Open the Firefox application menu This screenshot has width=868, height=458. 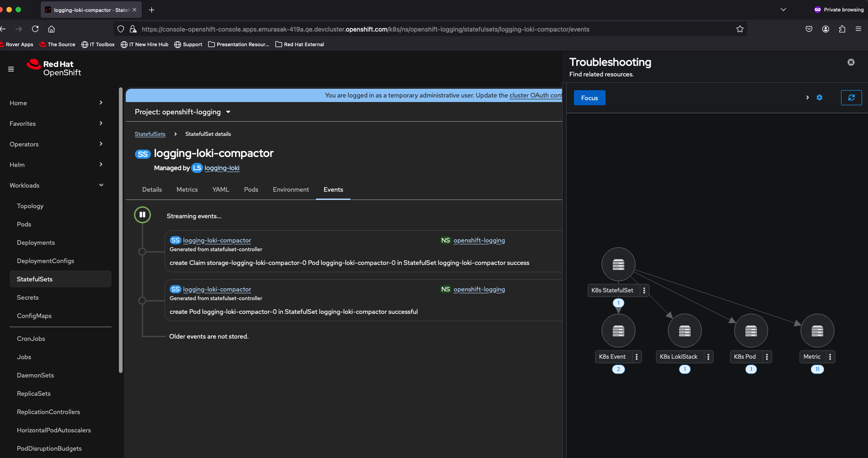pos(858,29)
